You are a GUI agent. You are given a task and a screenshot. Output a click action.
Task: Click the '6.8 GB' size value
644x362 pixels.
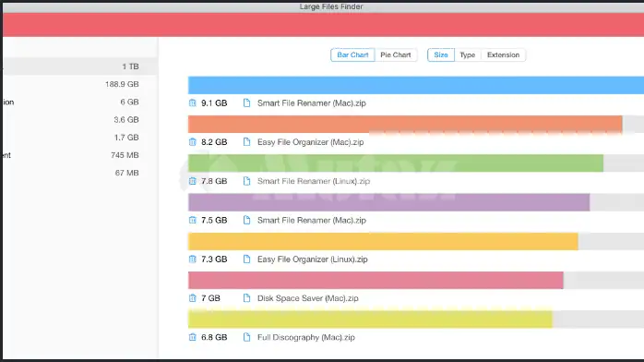(214, 337)
